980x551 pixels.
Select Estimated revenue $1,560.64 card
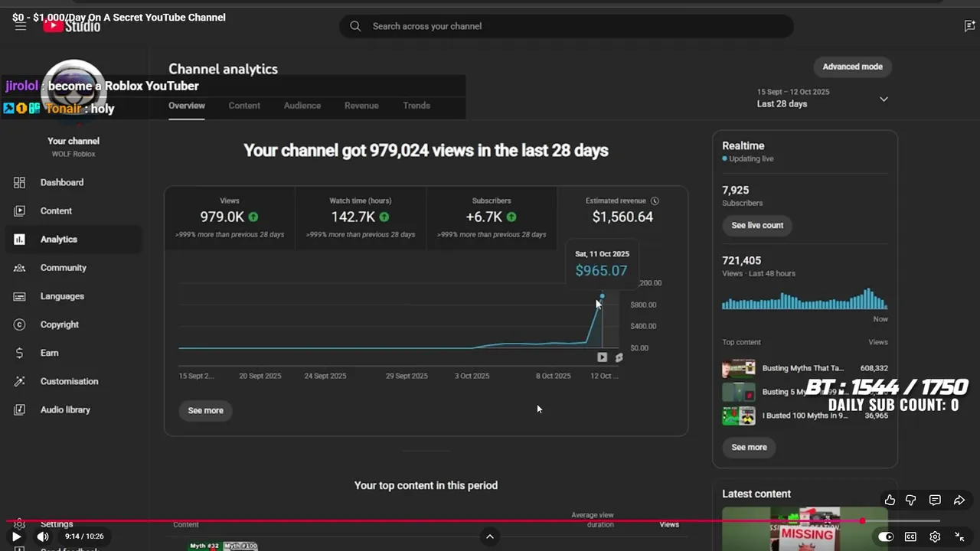(x=622, y=217)
